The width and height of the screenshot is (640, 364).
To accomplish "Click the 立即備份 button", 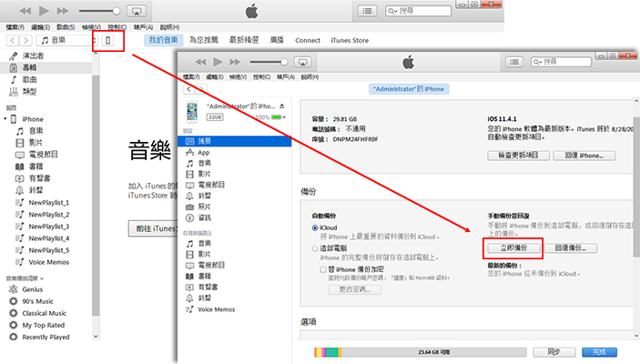I will pyautogui.click(x=513, y=248).
